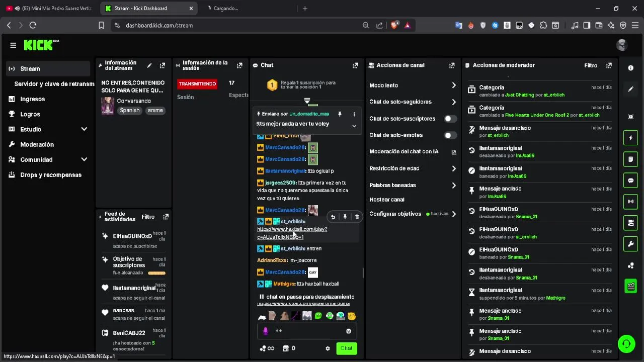Click the wrench icon in right sidebar
This screenshot has height=362, width=644.
click(630, 244)
